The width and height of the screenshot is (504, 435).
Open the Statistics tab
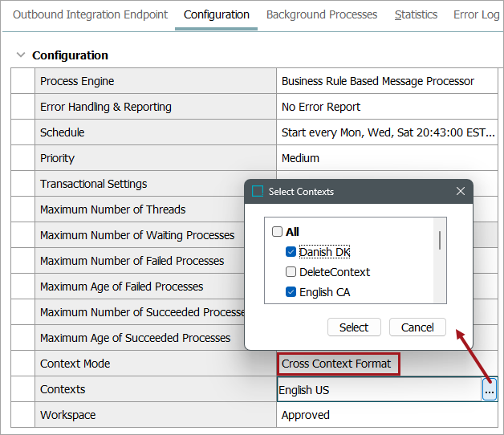(x=416, y=14)
